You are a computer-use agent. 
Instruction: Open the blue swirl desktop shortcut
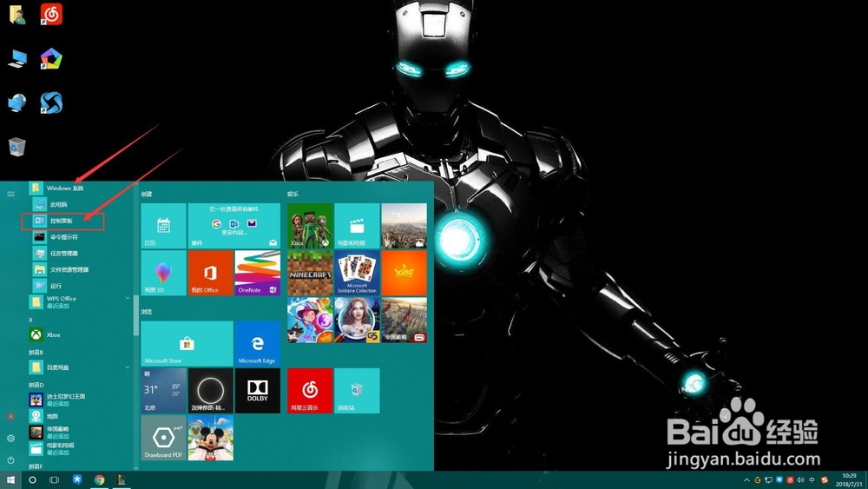[x=51, y=103]
